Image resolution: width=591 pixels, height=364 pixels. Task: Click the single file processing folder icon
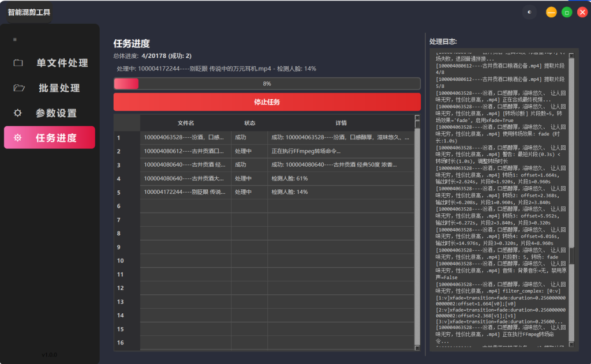18,63
